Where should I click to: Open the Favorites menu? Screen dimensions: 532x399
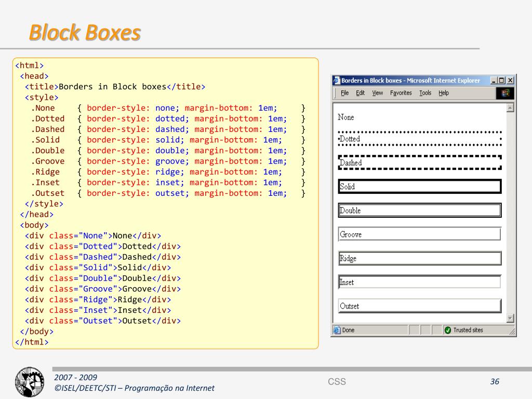(401, 93)
